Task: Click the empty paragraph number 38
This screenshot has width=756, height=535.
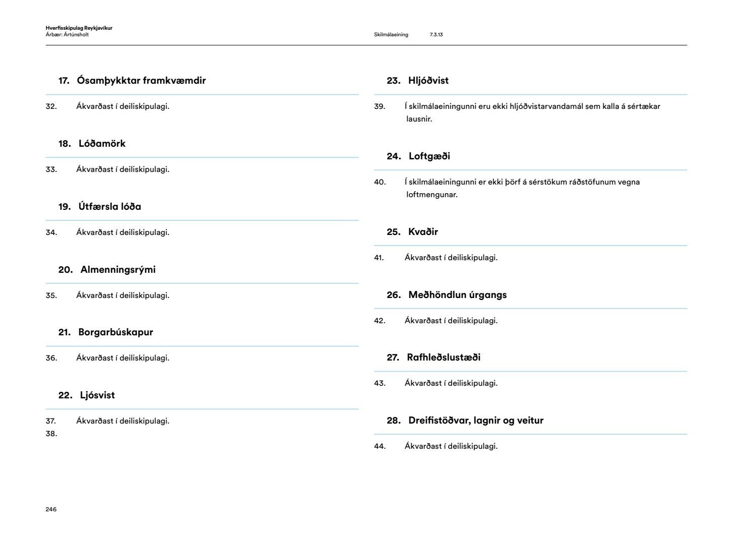Action: point(51,434)
